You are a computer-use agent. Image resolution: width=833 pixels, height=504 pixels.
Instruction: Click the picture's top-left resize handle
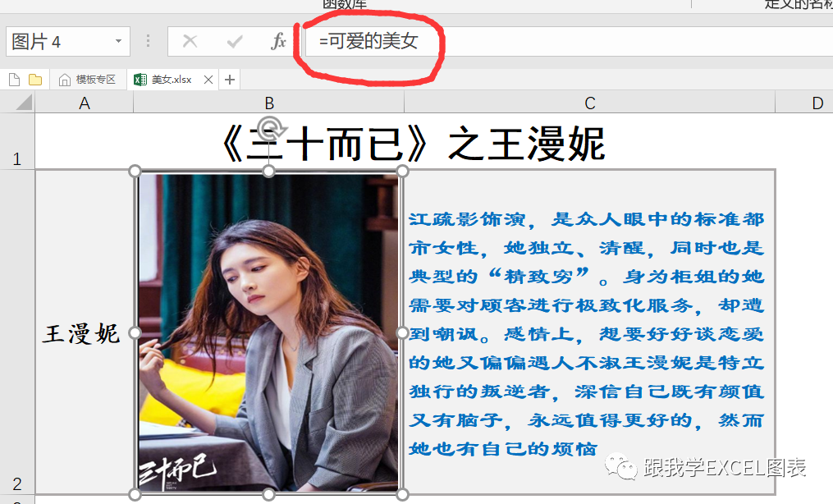point(135,171)
